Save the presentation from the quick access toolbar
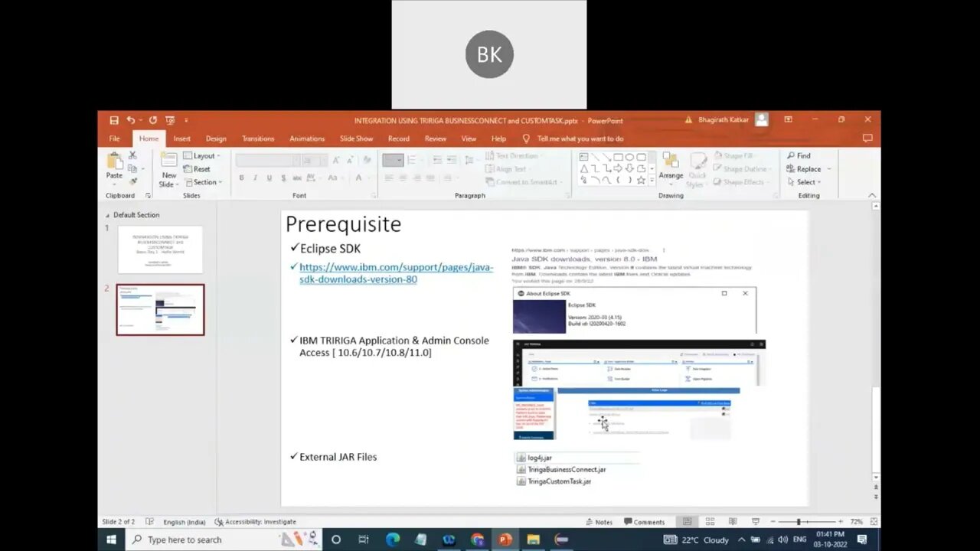 click(x=114, y=120)
